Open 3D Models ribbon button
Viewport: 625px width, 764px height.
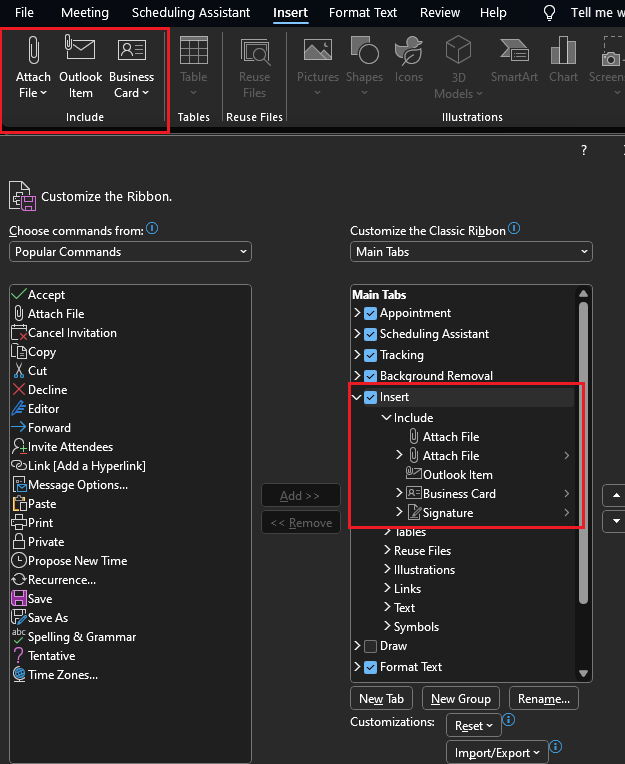pos(458,67)
